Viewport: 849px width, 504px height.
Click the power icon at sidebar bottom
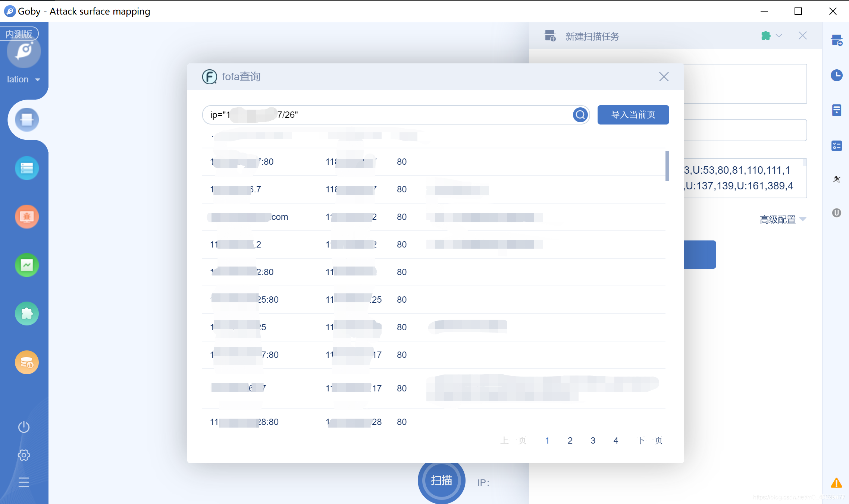click(24, 426)
